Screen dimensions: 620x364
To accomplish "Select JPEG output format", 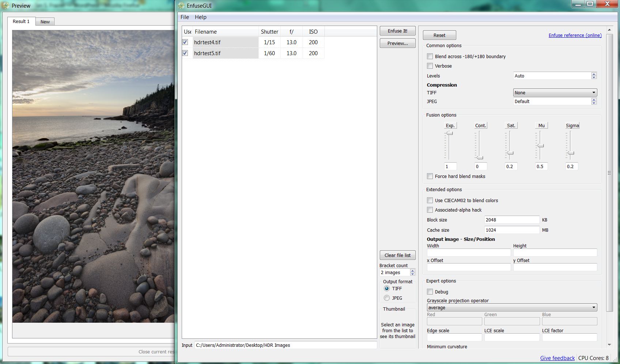I will coord(387,298).
